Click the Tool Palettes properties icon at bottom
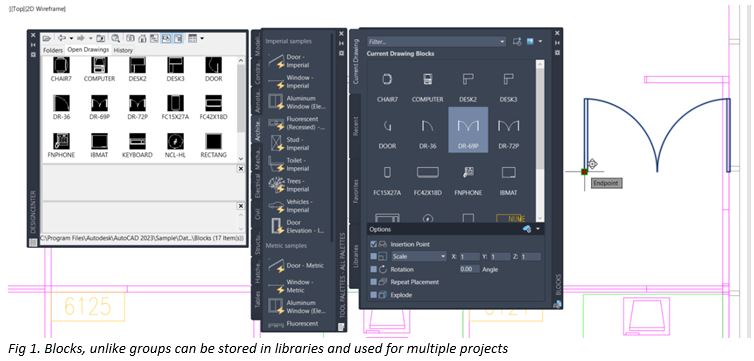 click(341, 327)
